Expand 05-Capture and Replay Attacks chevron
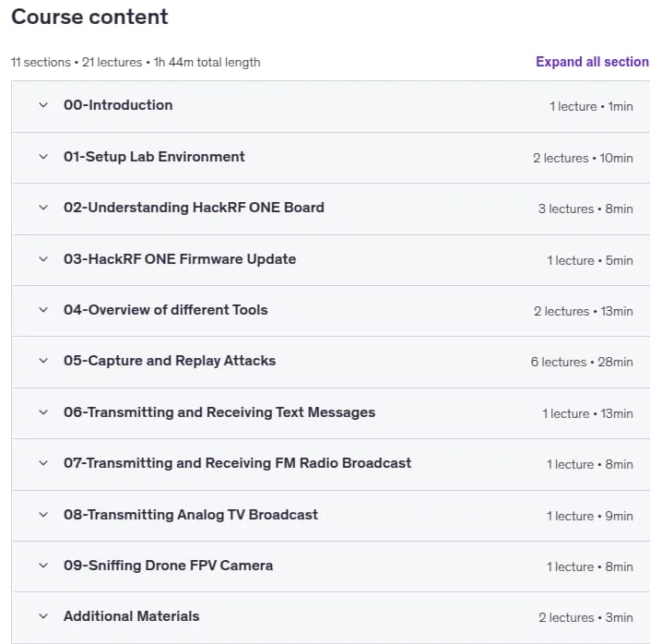The image size is (650, 644). click(43, 361)
